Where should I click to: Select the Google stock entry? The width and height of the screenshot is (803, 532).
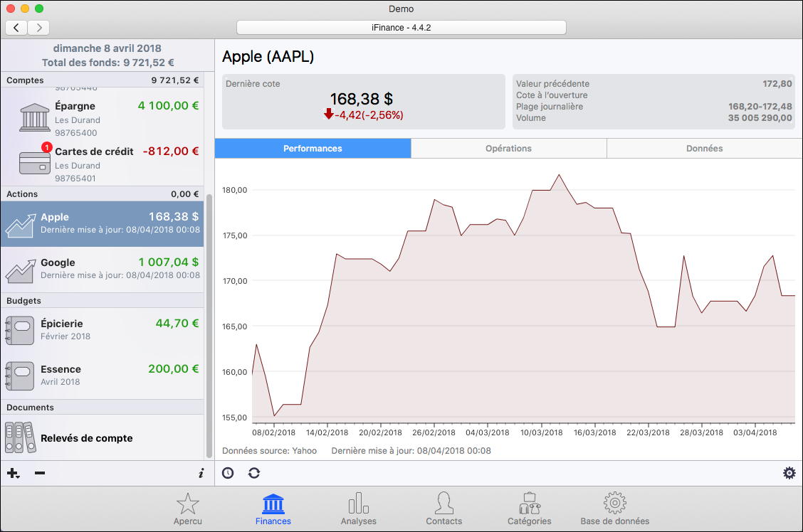click(102, 269)
